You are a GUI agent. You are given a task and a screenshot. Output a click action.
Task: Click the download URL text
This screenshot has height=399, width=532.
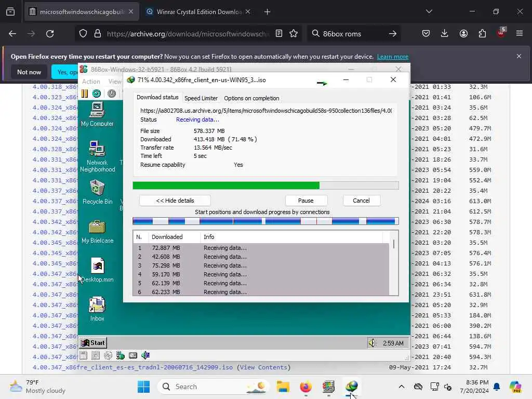[266, 111]
